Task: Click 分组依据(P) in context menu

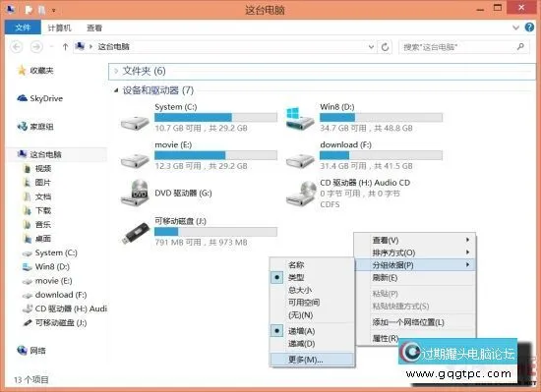Action: pyautogui.click(x=415, y=265)
